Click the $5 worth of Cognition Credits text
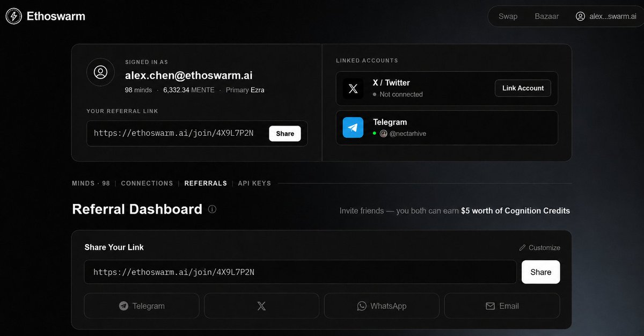 [x=515, y=211]
